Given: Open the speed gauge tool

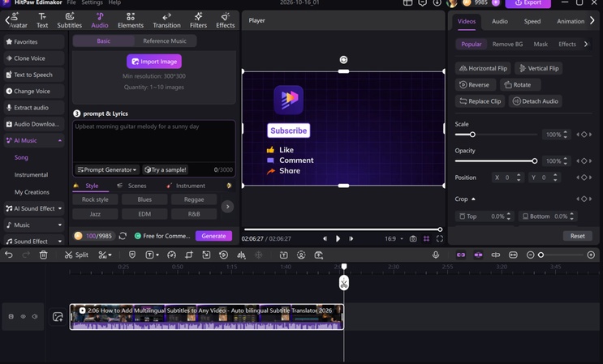Looking at the screenshot, I should click(171, 255).
